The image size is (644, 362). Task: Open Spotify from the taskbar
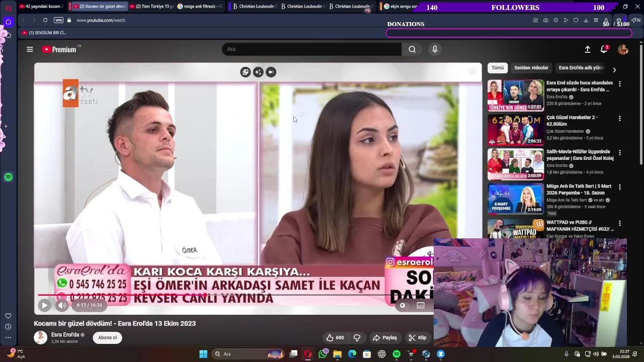tap(396, 354)
